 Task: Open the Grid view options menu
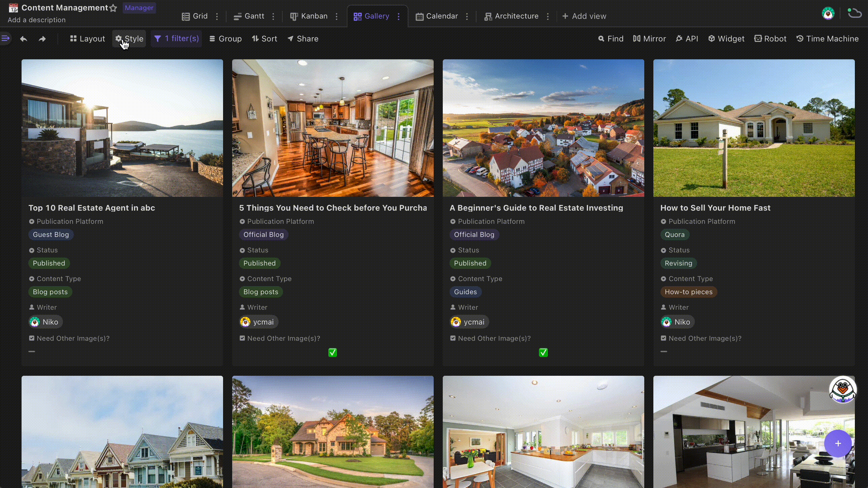pyautogui.click(x=217, y=16)
